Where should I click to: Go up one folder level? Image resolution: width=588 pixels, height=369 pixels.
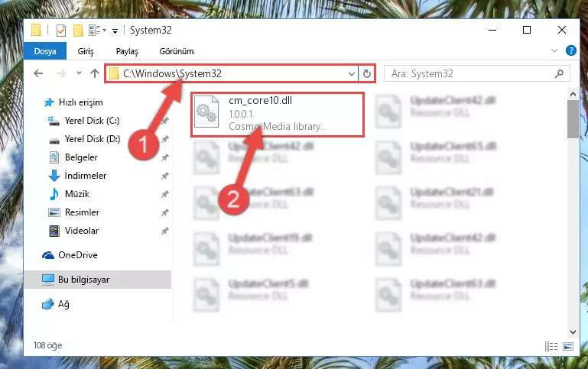(x=95, y=73)
